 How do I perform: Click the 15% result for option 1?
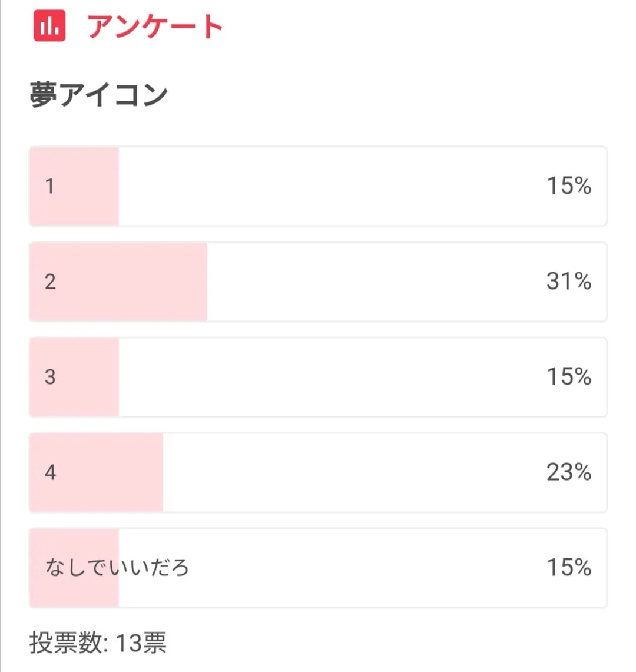coord(568,186)
